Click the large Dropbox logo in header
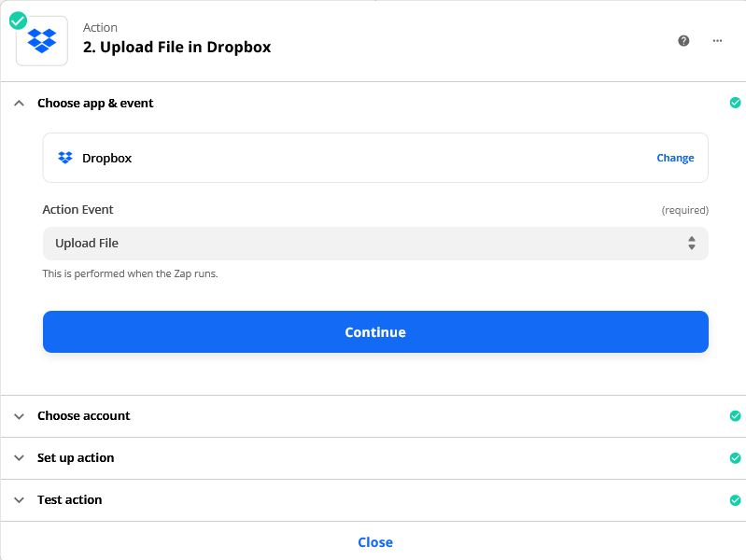The width and height of the screenshot is (746, 560). (x=42, y=41)
